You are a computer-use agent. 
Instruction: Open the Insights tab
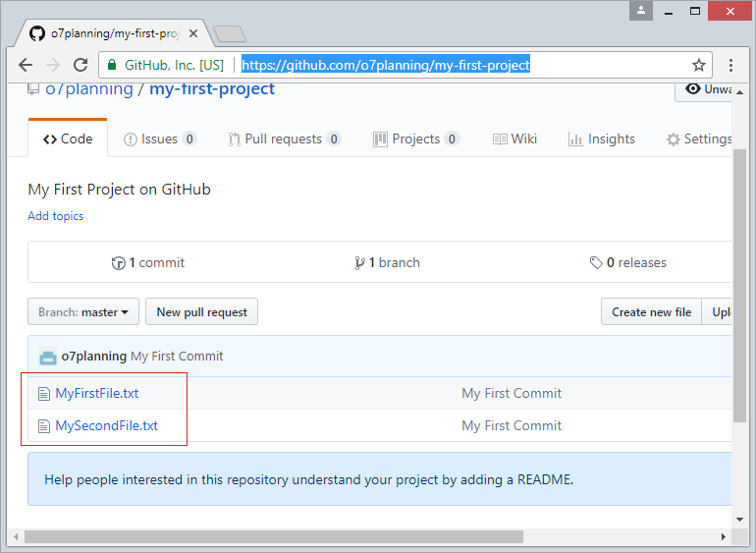(x=602, y=138)
